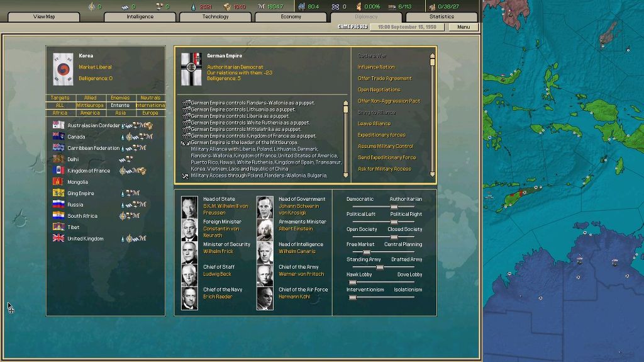Click the German Empire flag
The height and width of the screenshot is (362, 644).
pos(191,69)
